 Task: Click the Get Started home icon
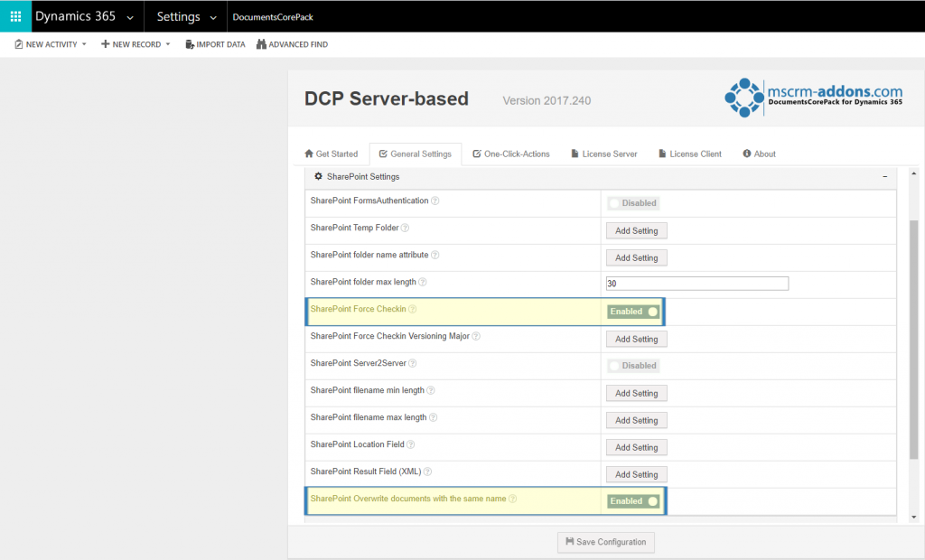pyautogui.click(x=311, y=154)
